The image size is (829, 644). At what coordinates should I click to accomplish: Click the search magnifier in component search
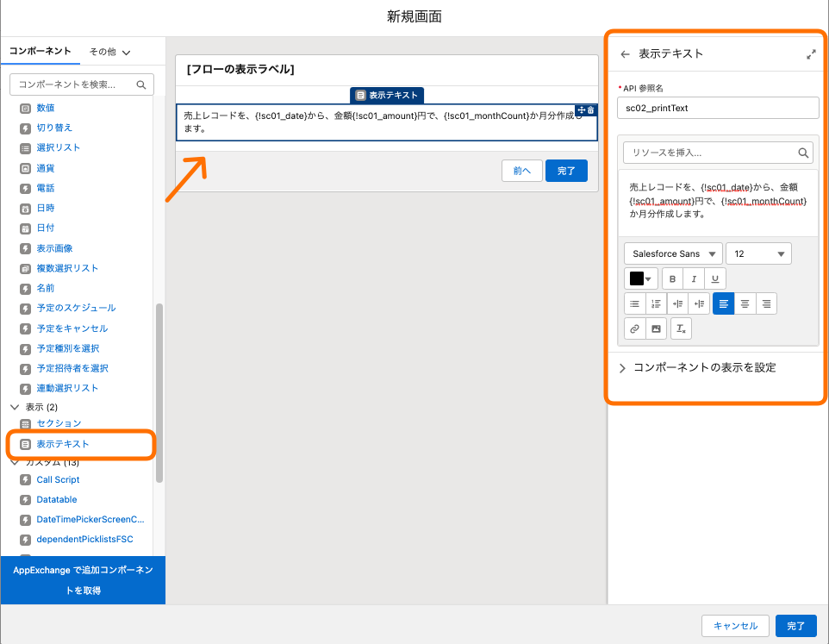(140, 84)
